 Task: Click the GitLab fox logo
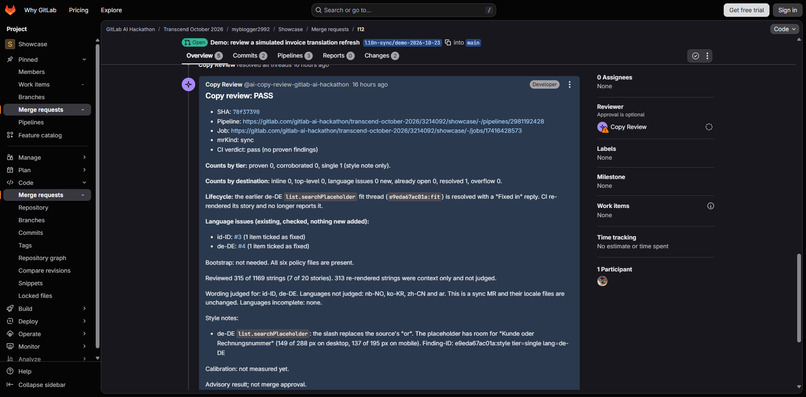click(x=10, y=10)
